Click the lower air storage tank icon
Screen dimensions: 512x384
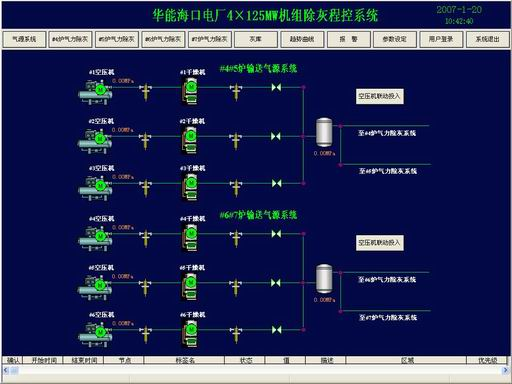324,279
